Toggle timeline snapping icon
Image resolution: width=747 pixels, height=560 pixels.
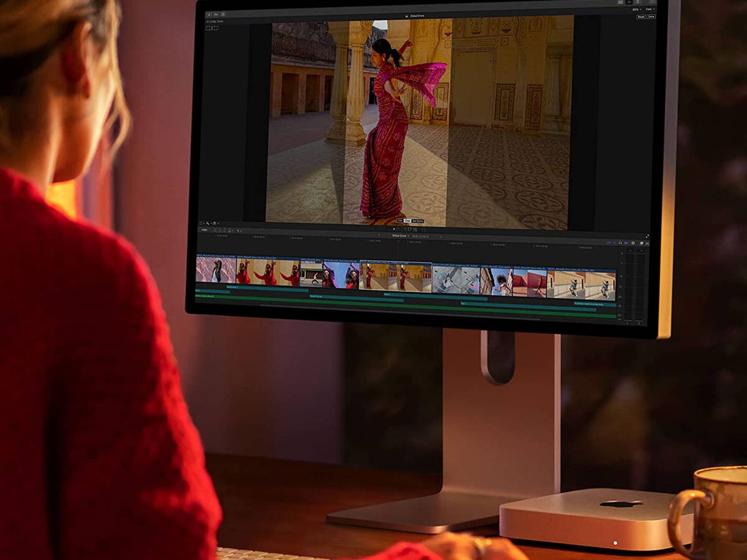tap(625, 243)
